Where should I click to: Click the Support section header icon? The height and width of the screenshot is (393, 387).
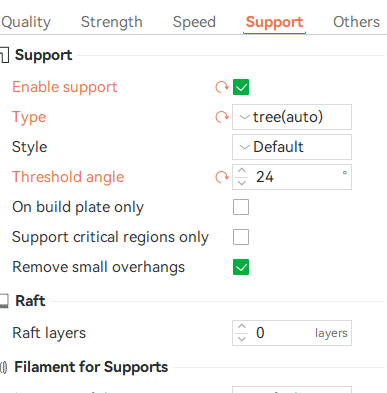4,55
